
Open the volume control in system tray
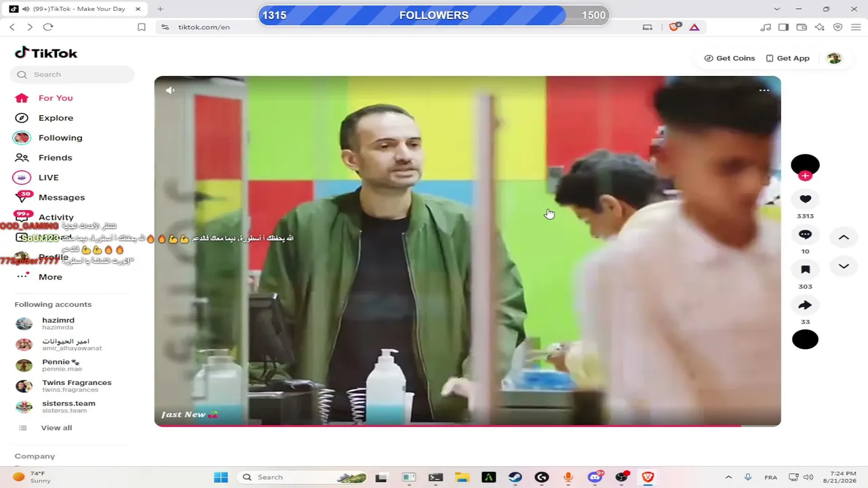point(808,477)
